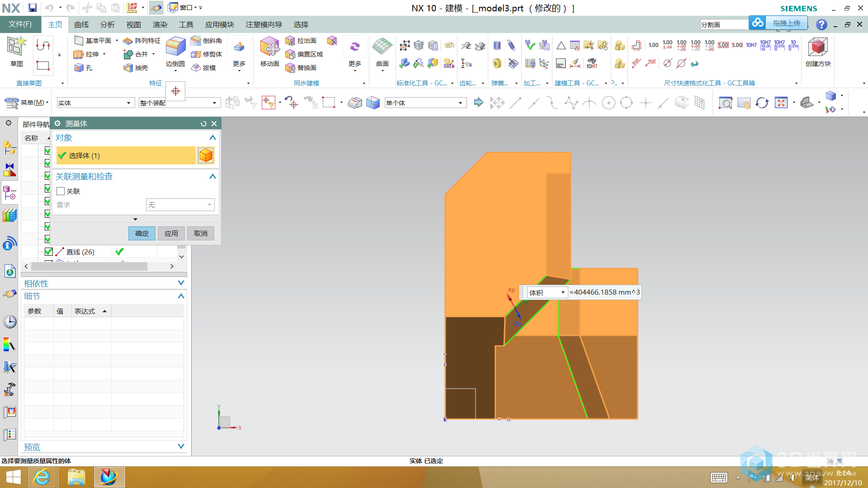The image size is (868, 488).
Task: Collapse the 关联测量和检查 section
Action: (212, 177)
